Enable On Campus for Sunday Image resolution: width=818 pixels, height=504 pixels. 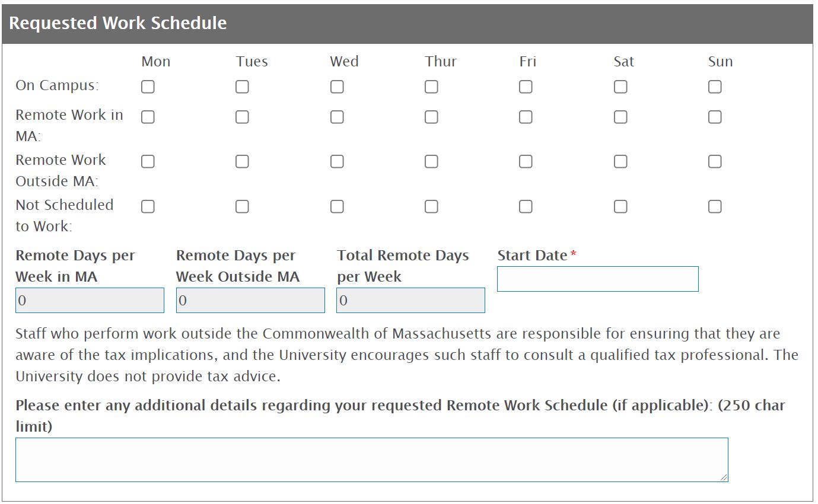point(715,87)
